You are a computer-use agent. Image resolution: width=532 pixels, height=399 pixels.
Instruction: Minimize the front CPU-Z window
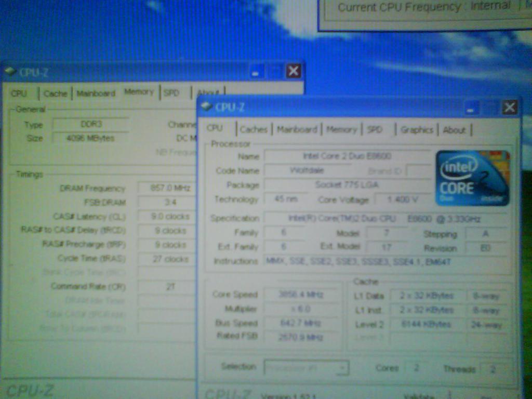(470, 109)
